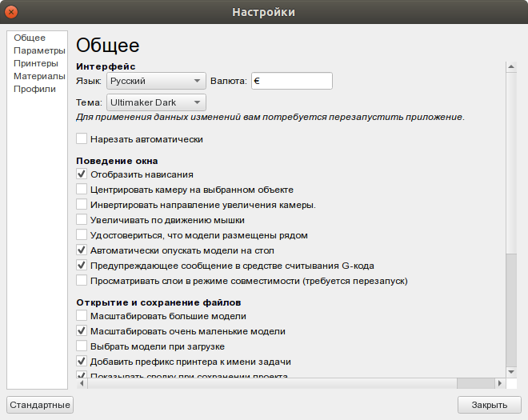Uncheck Предупреждающее сообщение G-кода checkbox
This screenshot has width=528, height=420.
(x=82, y=265)
